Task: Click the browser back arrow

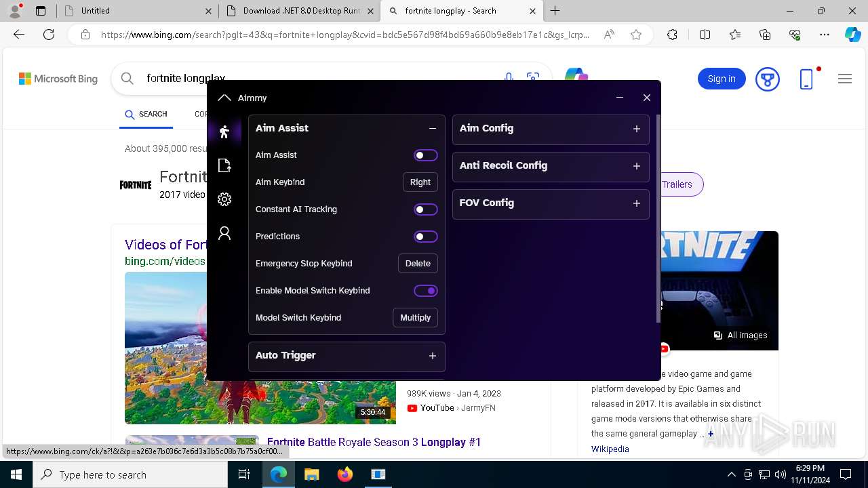Action: 19,35
